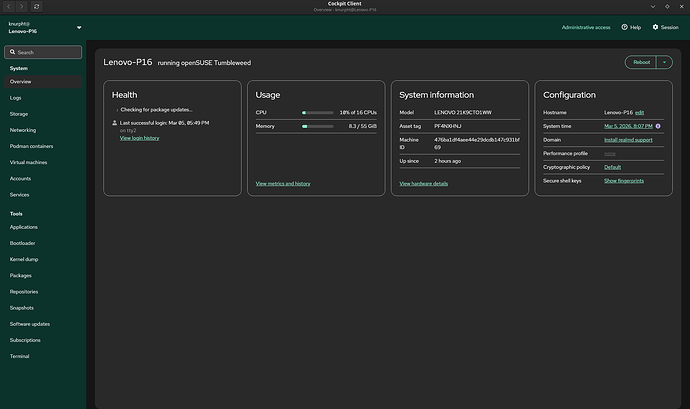Open the Terminal page
The width and height of the screenshot is (690, 409).
tap(43, 356)
